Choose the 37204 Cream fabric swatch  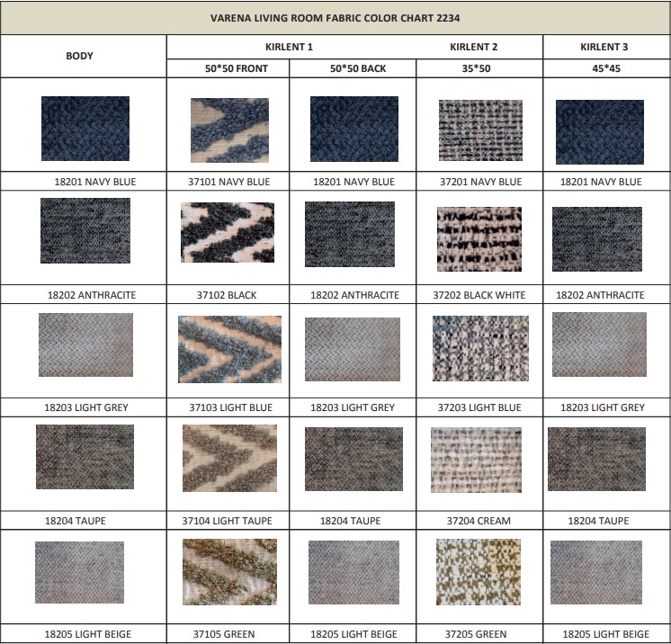click(476, 461)
